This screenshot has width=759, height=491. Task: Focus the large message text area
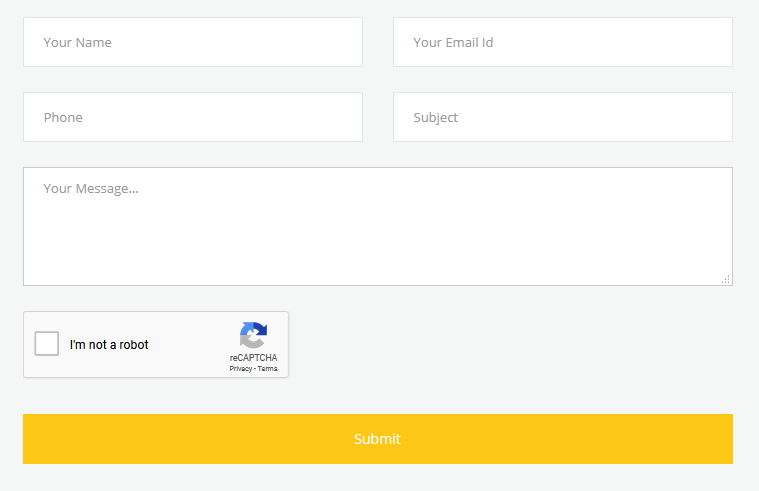[378, 227]
